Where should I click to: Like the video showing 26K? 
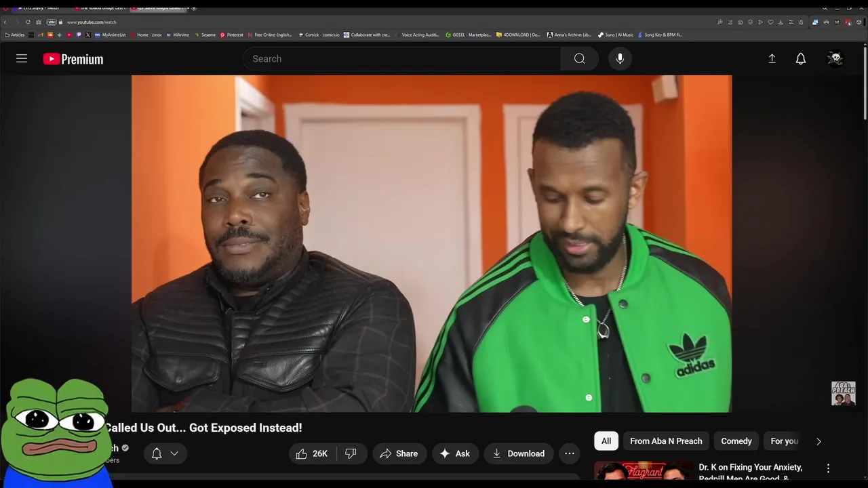(313, 453)
